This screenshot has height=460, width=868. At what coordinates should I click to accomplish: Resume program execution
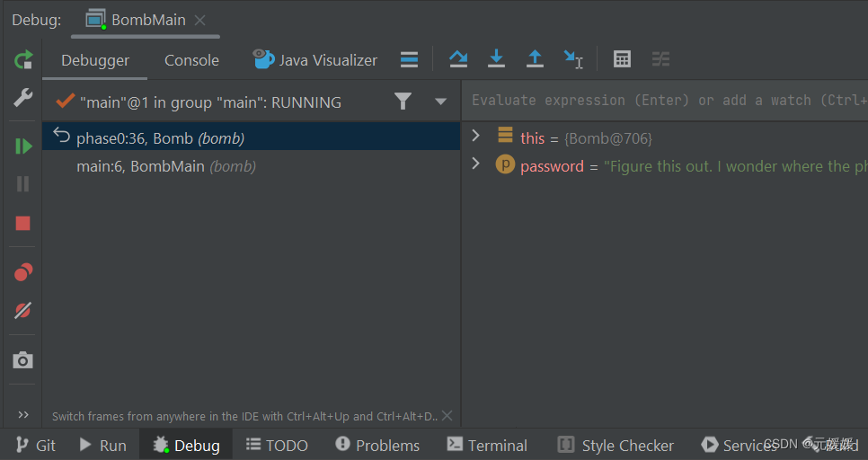tap(23, 146)
